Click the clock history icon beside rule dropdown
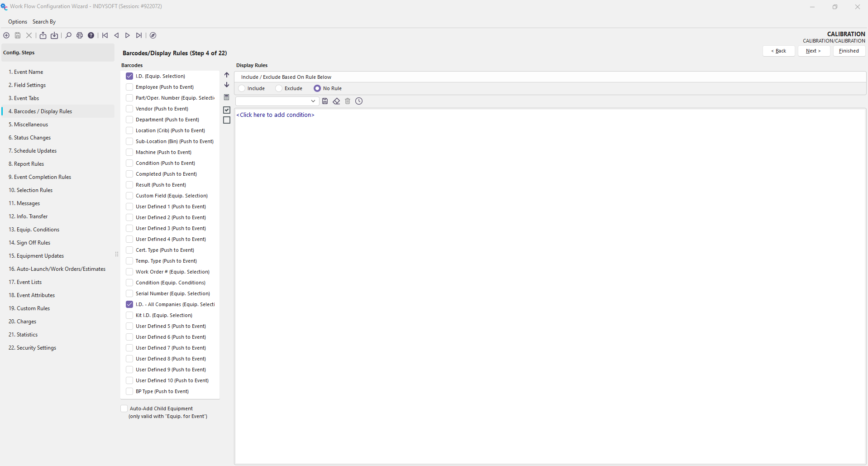The image size is (868, 466). 359,101
